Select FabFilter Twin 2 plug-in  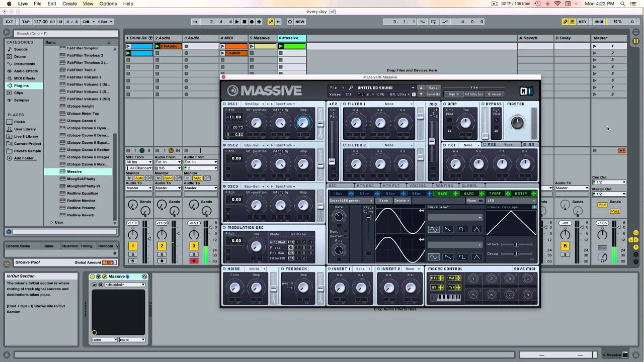pyautogui.click(x=81, y=70)
